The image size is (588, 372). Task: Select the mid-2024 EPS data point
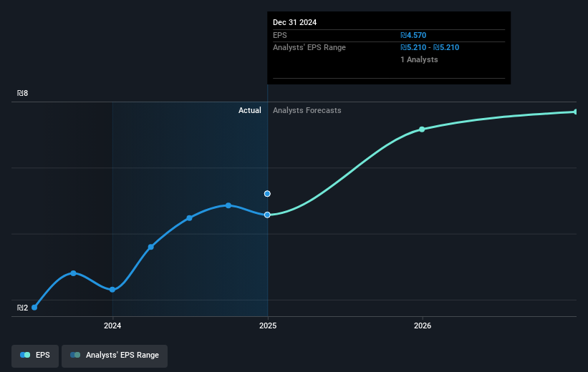189,218
